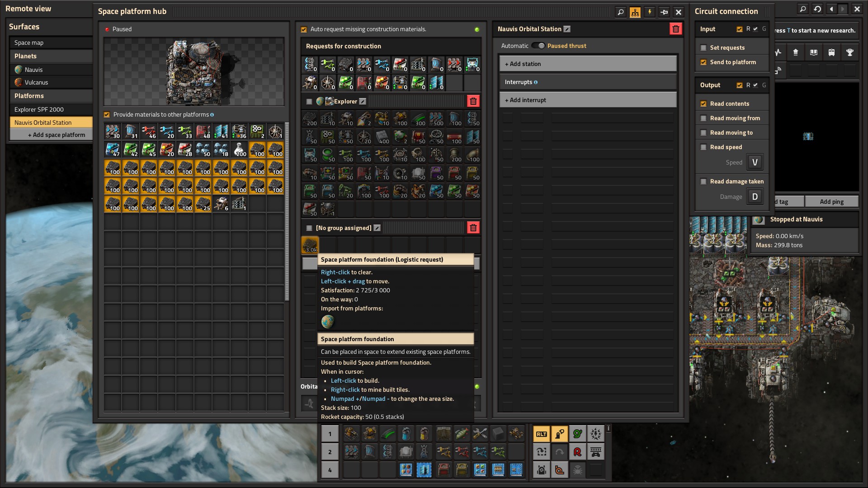The image size is (868, 488).
Task: Delete the Nauvis Orbital Station platform via trash icon
Action: pyautogui.click(x=675, y=29)
